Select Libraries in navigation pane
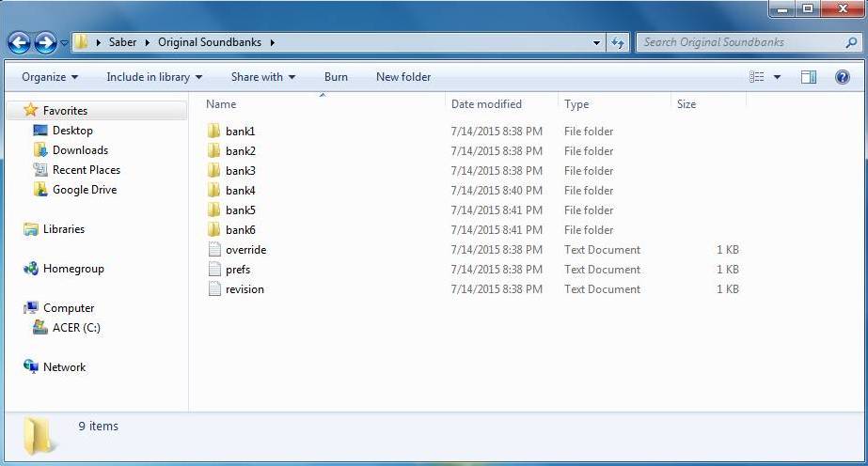 (64, 229)
